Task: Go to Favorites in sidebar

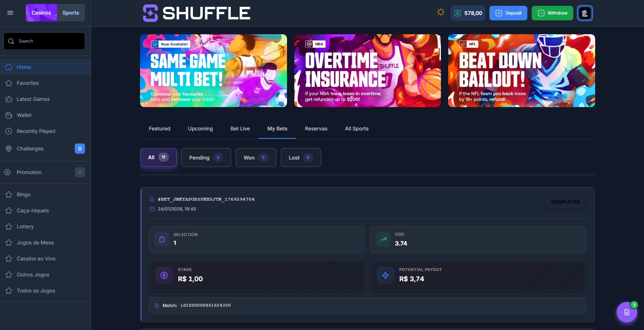Action: pos(27,83)
